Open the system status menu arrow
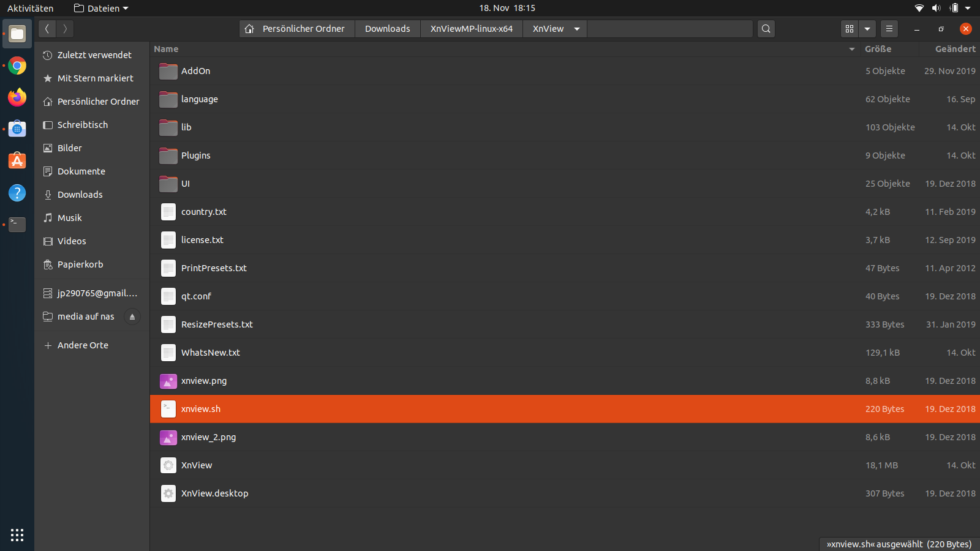The image size is (980, 551). coord(968,8)
